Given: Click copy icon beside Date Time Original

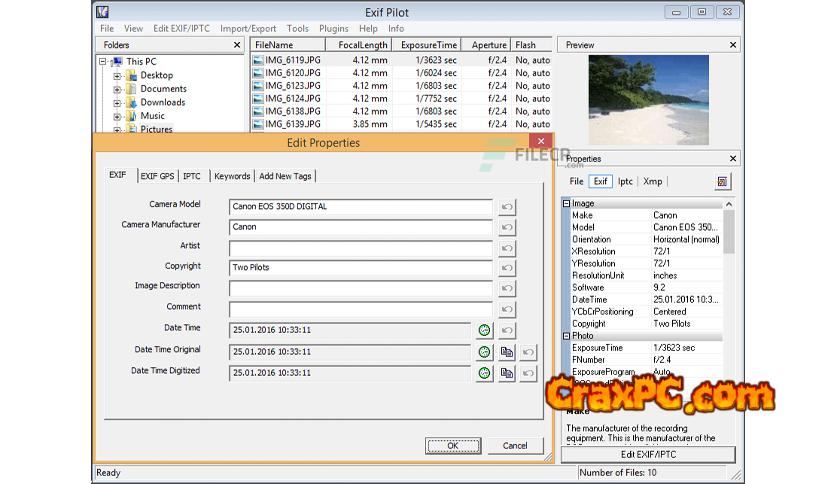Looking at the screenshot, I should pyautogui.click(x=507, y=351).
